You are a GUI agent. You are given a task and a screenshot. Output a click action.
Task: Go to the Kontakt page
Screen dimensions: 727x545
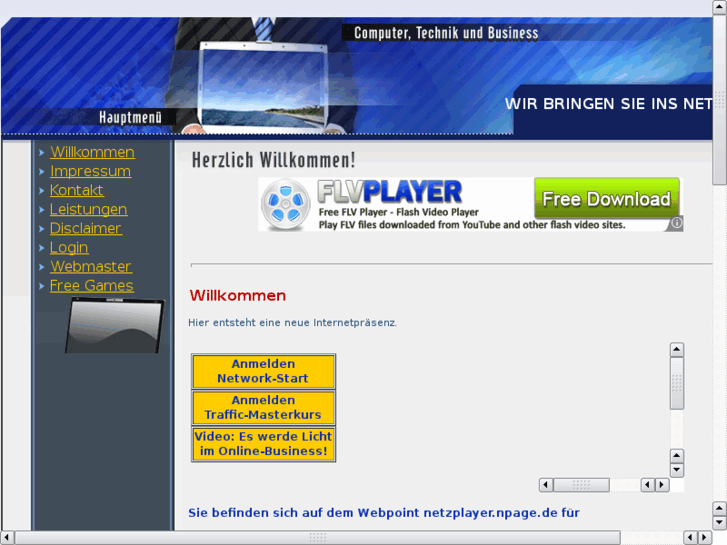tap(77, 190)
